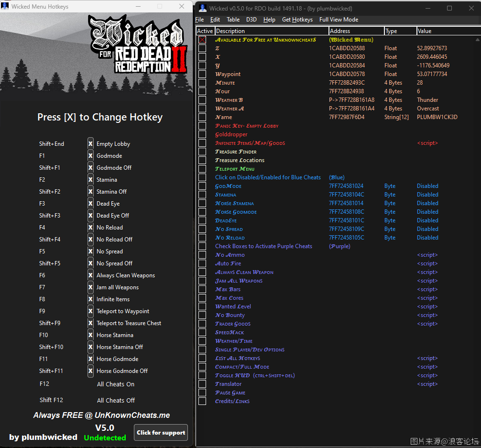Check the Golddropper row checkbox
This screenshot has height=448, width=481.
[202, 134]
